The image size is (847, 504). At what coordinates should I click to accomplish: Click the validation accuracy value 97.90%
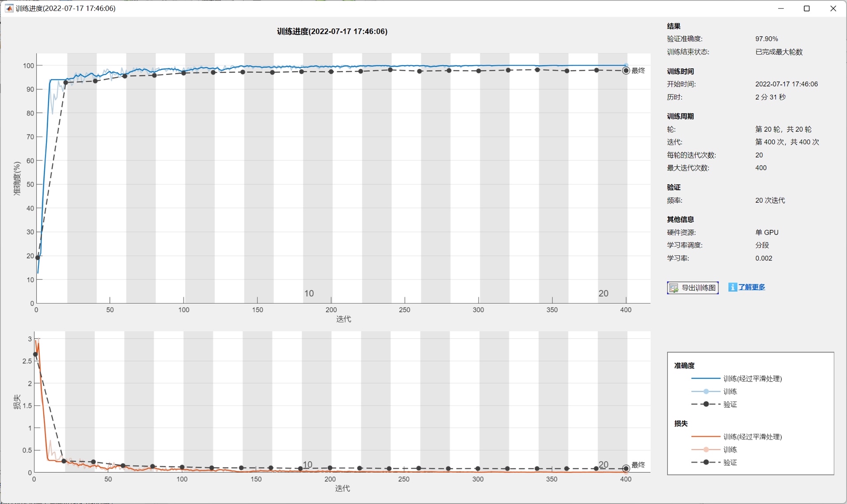[766, 39]
